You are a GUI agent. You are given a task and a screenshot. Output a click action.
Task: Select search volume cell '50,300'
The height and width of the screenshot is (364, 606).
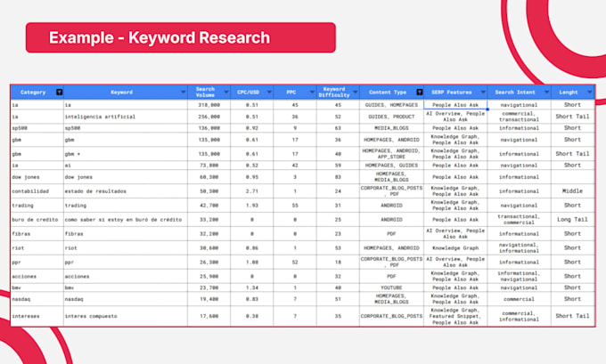(x=209, y=191)
